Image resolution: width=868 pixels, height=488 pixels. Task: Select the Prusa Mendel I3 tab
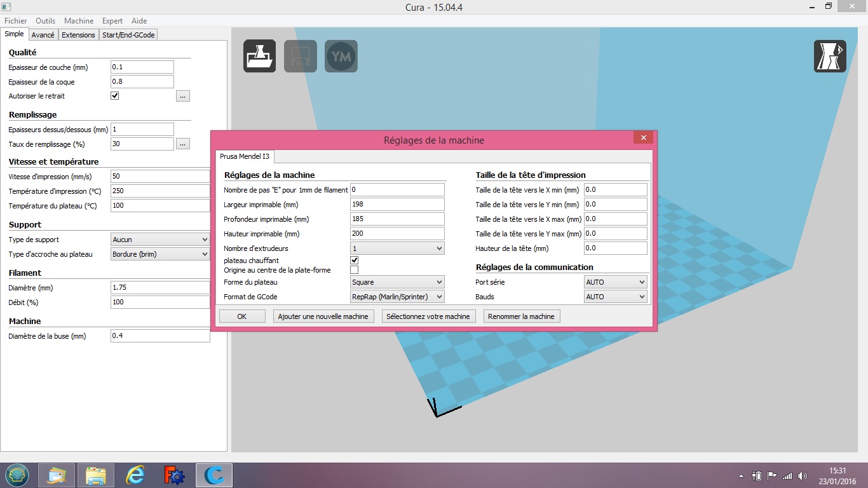click(245, 156)
